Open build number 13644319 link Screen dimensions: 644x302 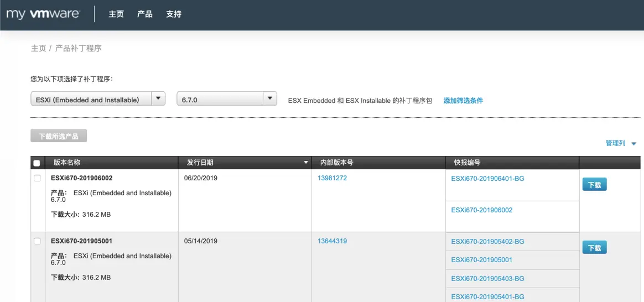point(333,241)
